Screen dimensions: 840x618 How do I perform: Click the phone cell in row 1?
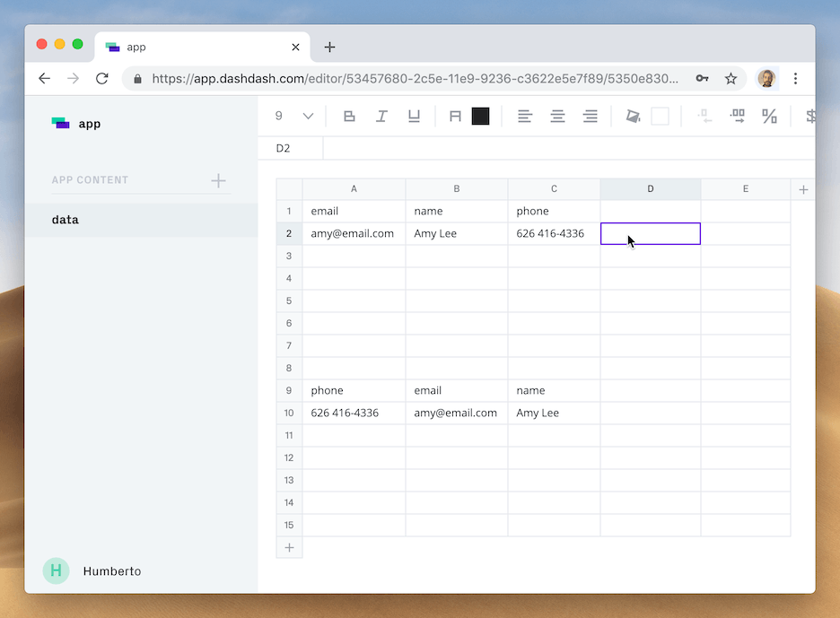pyautogui.click(x=554, y=211)
